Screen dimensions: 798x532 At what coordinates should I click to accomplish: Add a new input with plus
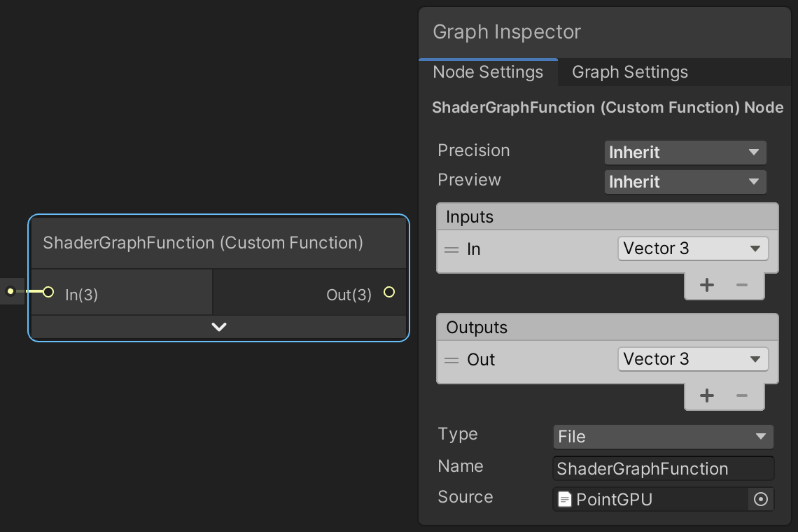707,285
